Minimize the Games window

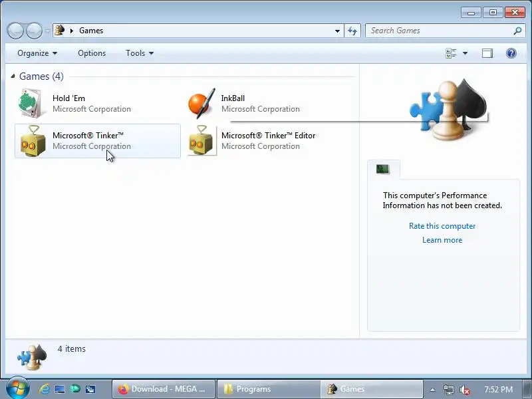471,13
